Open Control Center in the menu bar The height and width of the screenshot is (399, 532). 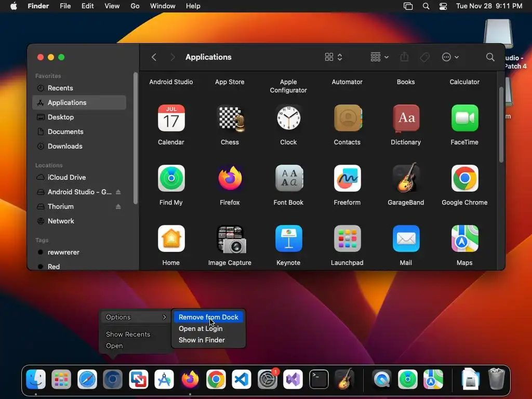coord(443,6)
